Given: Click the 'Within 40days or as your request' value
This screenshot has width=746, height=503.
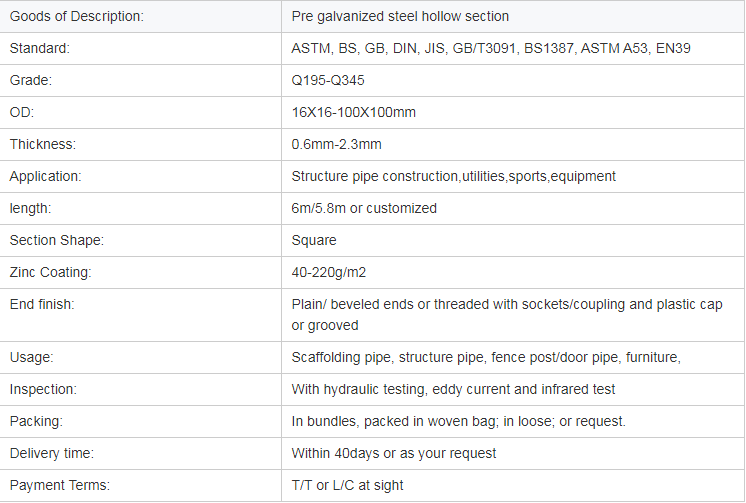Looking at the screenshot, I should coord(394,453).
